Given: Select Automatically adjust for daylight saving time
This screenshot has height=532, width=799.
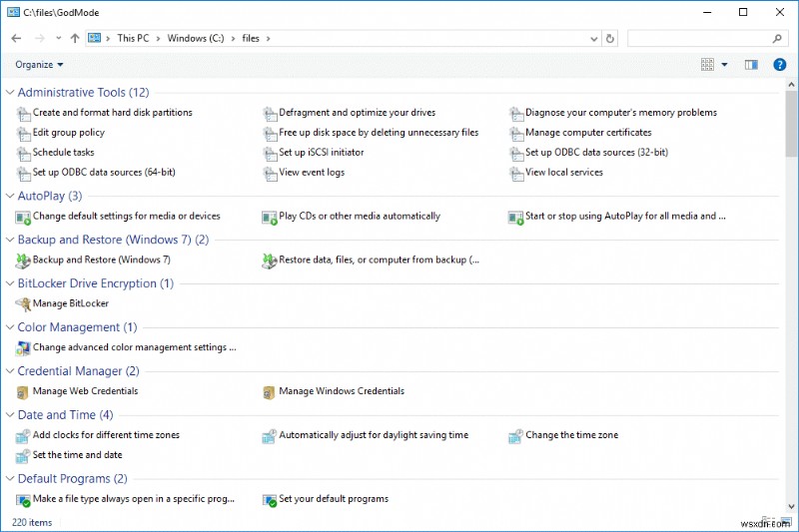Looking at the screenshot, I should coord(374,435).
